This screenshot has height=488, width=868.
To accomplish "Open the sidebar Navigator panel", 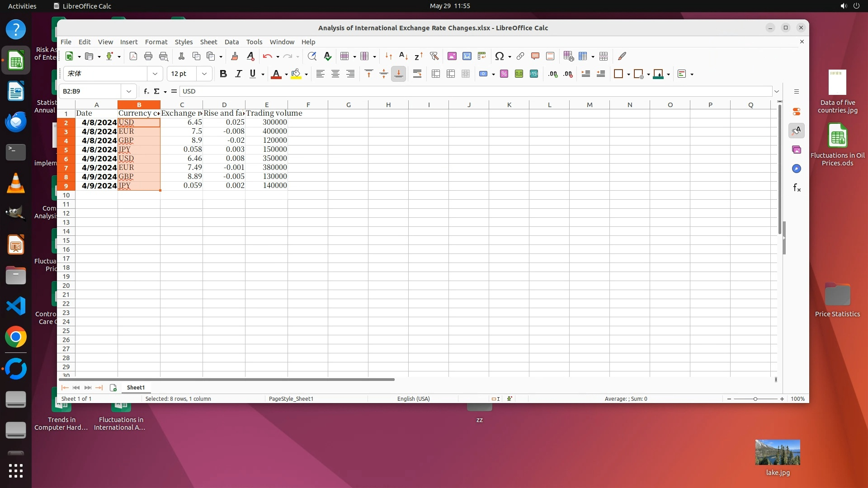I will (797, 169).
